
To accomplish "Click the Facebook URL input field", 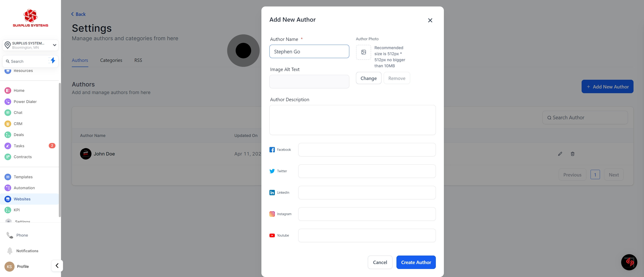I will point(367,150).
